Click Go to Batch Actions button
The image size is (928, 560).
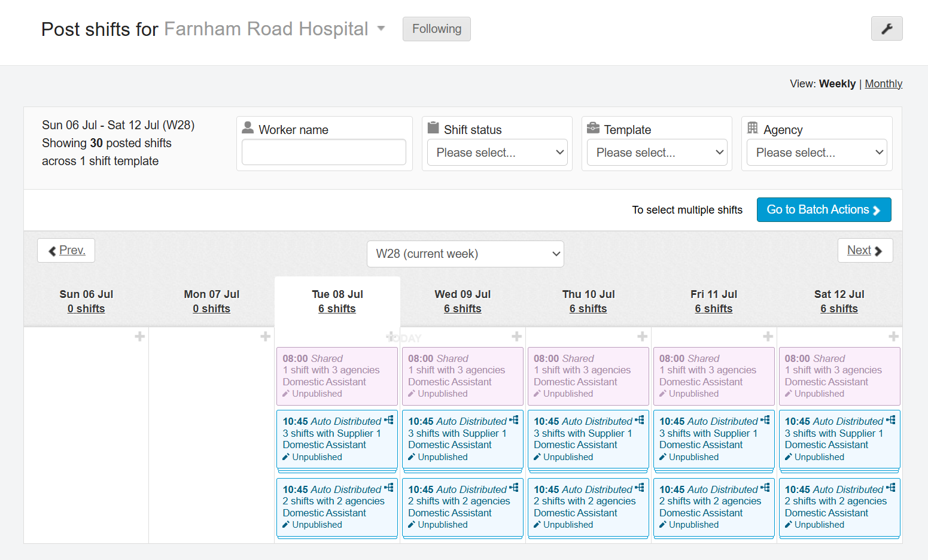(823, 210)
